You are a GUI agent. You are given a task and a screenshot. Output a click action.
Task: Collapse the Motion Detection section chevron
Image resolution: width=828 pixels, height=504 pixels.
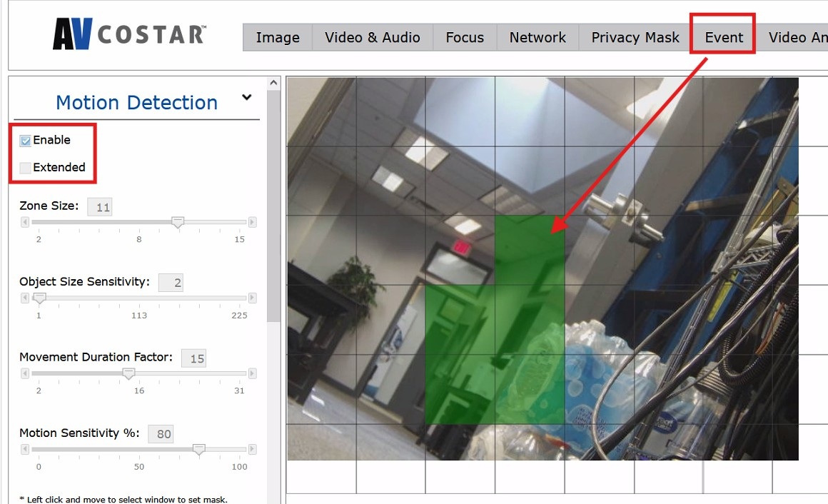[x=246, y=97]
